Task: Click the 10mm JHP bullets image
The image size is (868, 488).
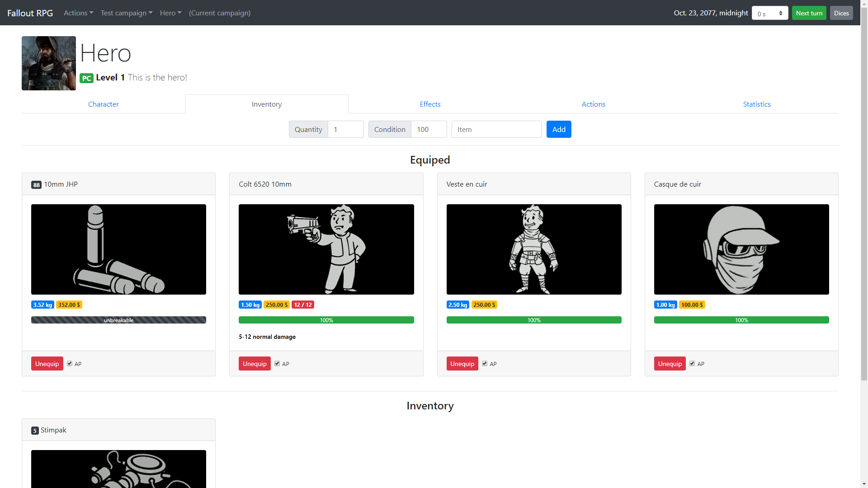Action: click(x=118, y=249)
